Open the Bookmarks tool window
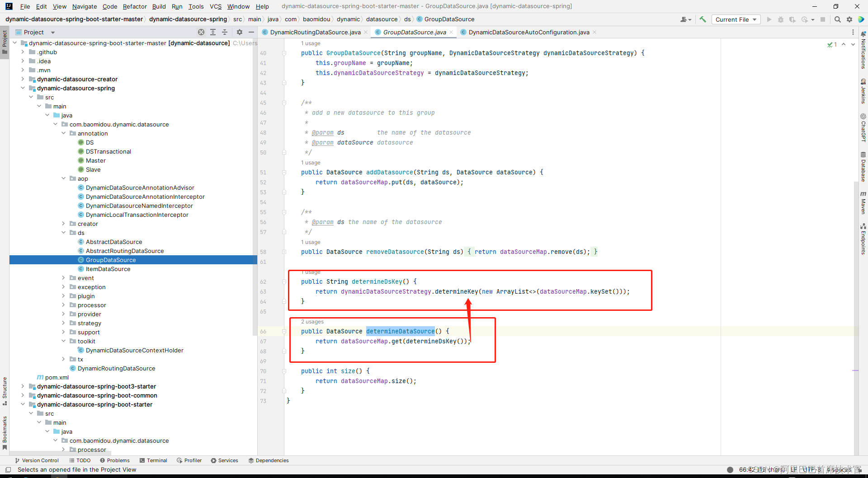 coord(5,432)
